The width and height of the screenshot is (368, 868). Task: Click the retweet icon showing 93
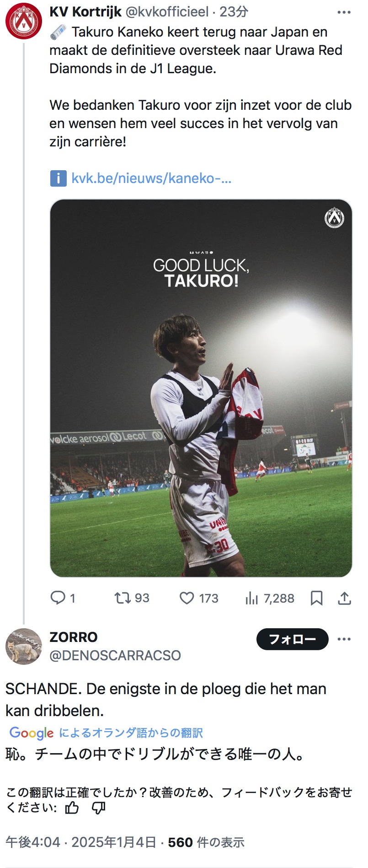point(122,598)
